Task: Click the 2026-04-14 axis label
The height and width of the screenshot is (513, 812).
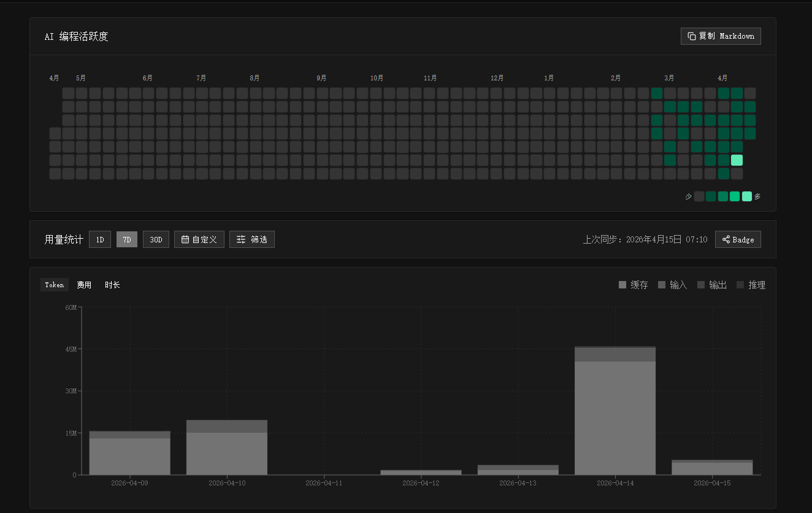Action: (x=615, y=483)
